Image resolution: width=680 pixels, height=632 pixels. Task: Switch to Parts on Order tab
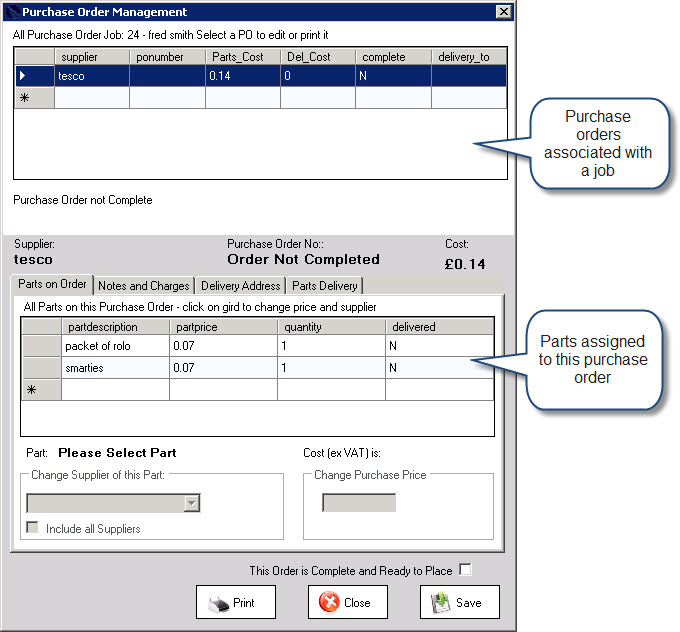coord(52,284)
